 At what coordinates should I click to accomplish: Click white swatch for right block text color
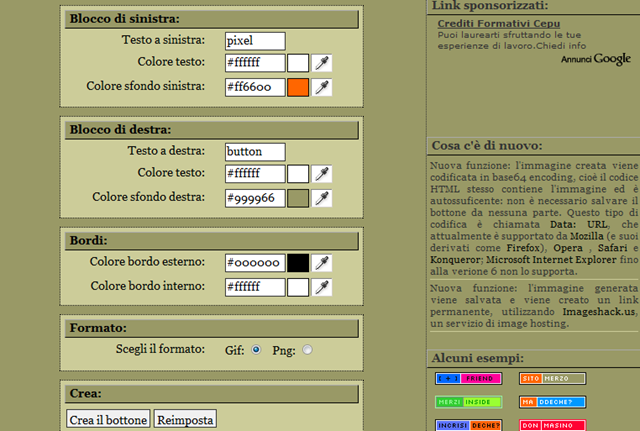point(298,174)
